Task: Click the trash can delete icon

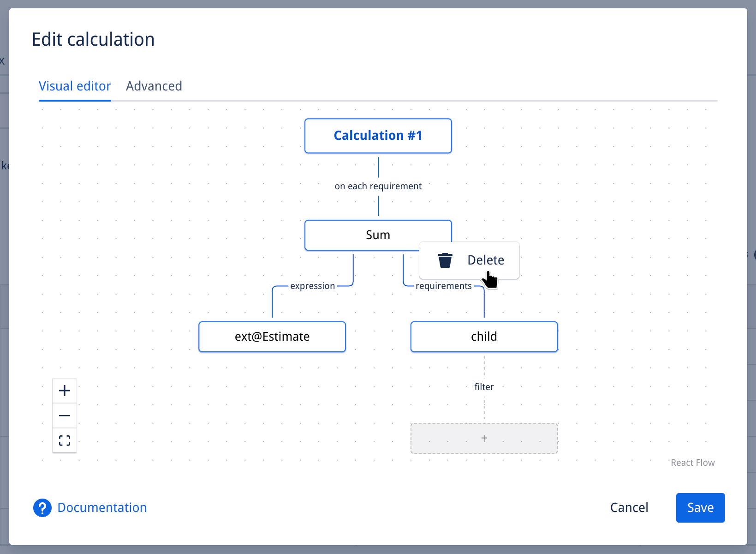Action: (445, 260)
